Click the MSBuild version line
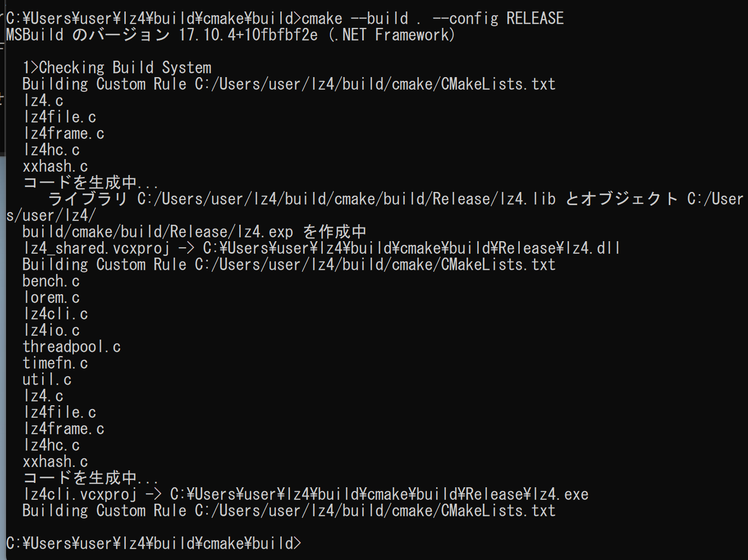The width and height of the screenshot is (748, 560). click(x=230, y=34)
